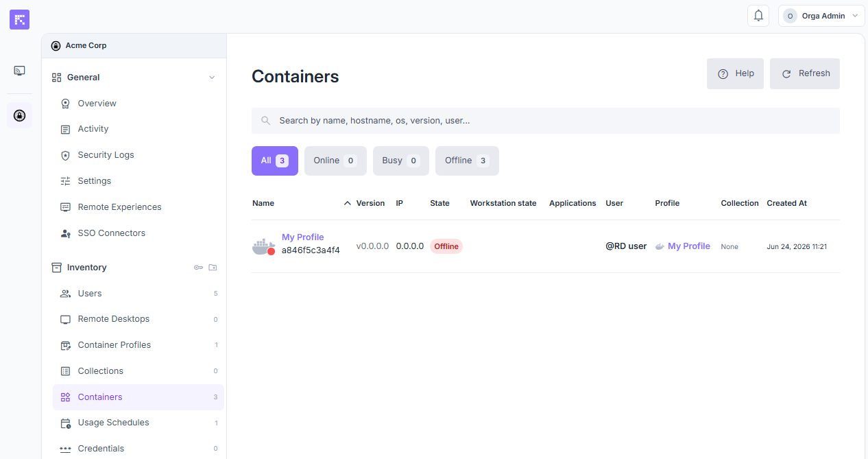
Task: Toggle Name sort direction arrow
Action: [348, 203]
